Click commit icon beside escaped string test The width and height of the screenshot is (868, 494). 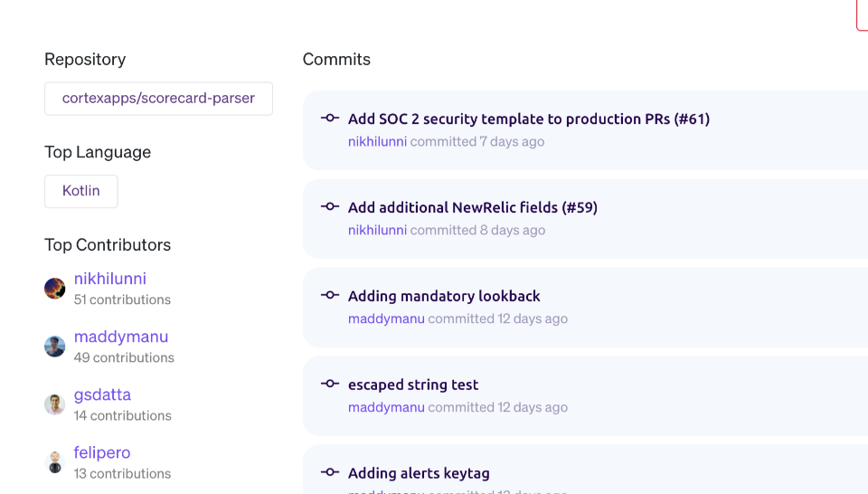330,384
